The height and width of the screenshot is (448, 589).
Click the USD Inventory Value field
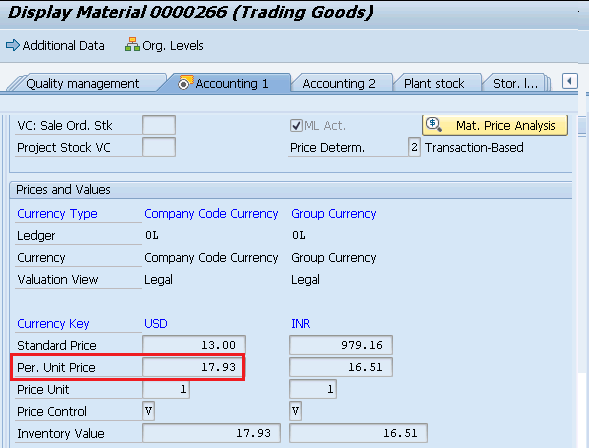pos(211,433)
